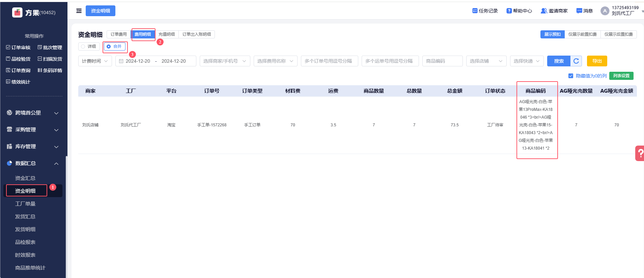Open 任务记录 task records icon
This screenshot has height=278, width=644.
[x=475, y=11]
